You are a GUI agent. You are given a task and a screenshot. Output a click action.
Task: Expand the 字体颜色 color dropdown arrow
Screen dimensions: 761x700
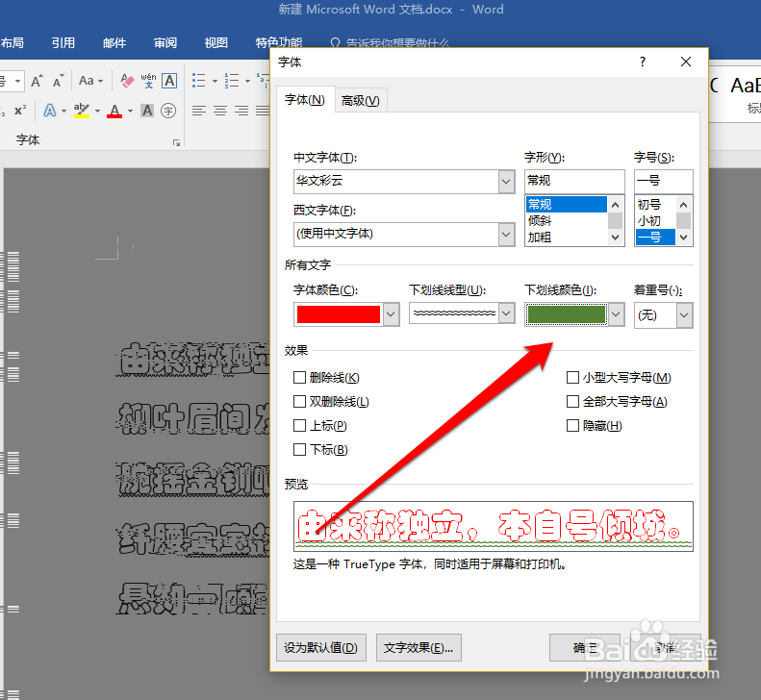click(392, 314)
